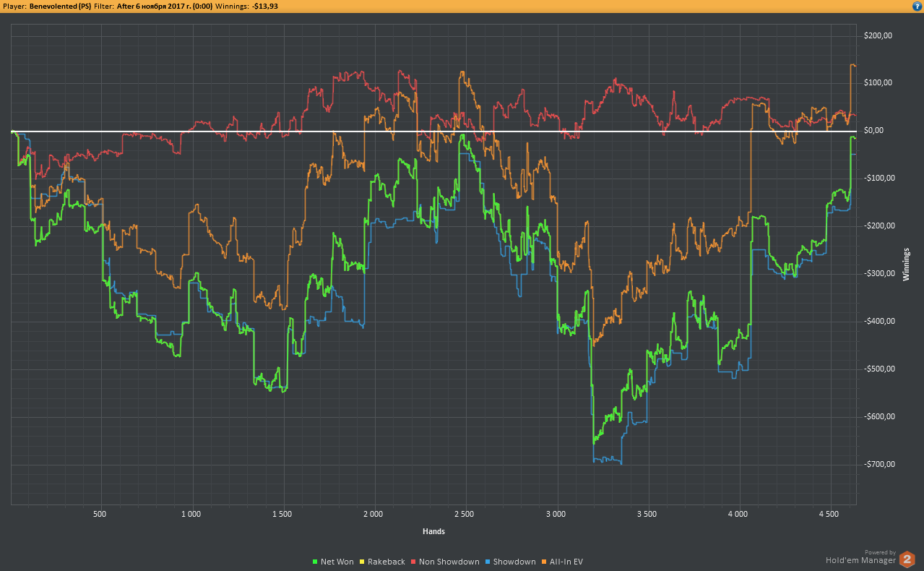The image size is (924, 571).
Task: Click the filter date After 6 ноября 2017
Action: 165,6
